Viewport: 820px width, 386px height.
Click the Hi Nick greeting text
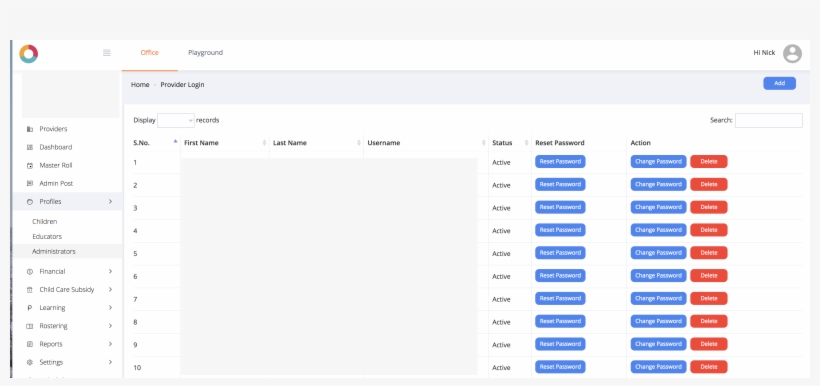tap(764, 53)
